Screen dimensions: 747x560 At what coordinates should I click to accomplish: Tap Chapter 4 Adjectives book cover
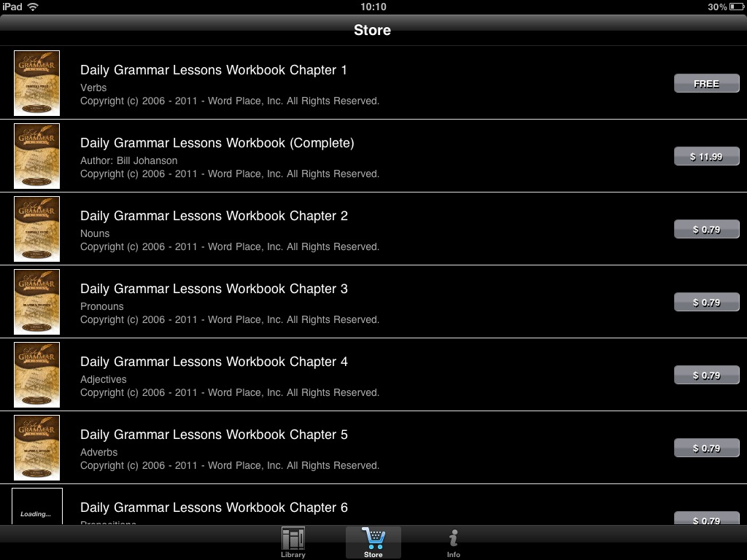[x=36, y=374]
